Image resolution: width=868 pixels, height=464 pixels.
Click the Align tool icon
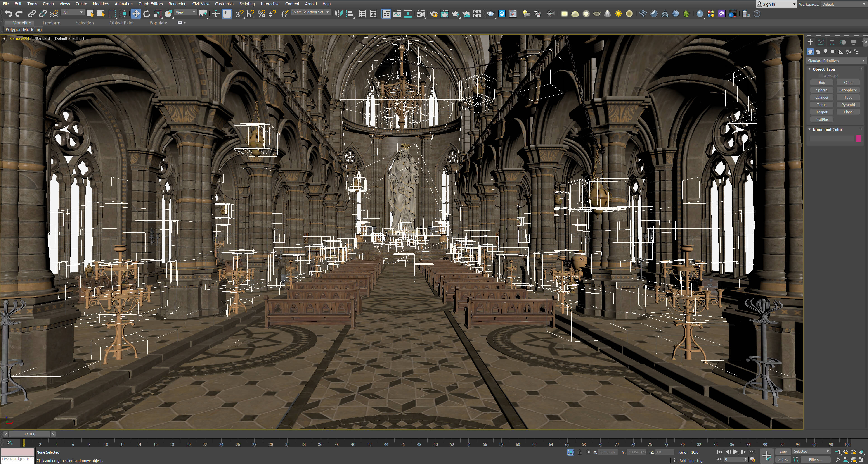(x=350, y=14)
